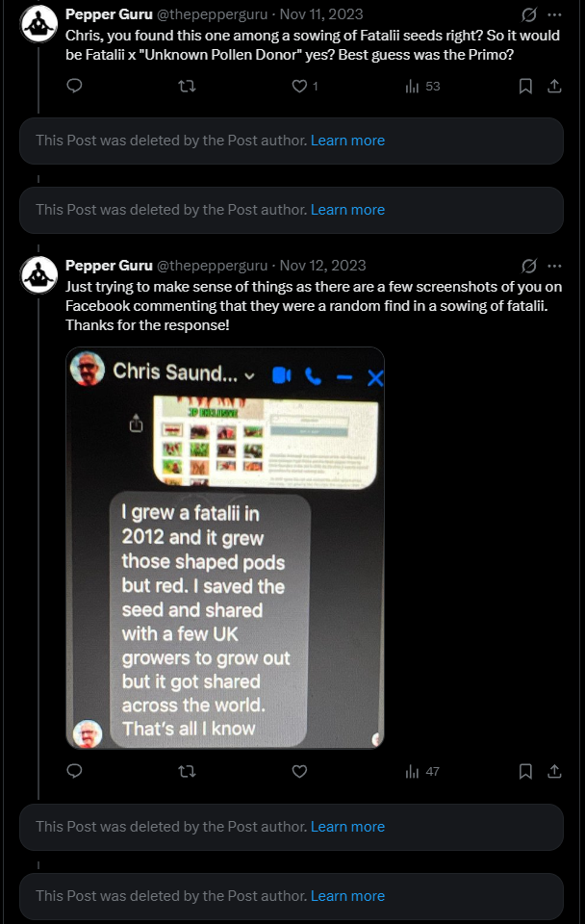Bookmark the Nov 11 Pepper Guru post
Screen dimensions: 585x924
point(525,87)
